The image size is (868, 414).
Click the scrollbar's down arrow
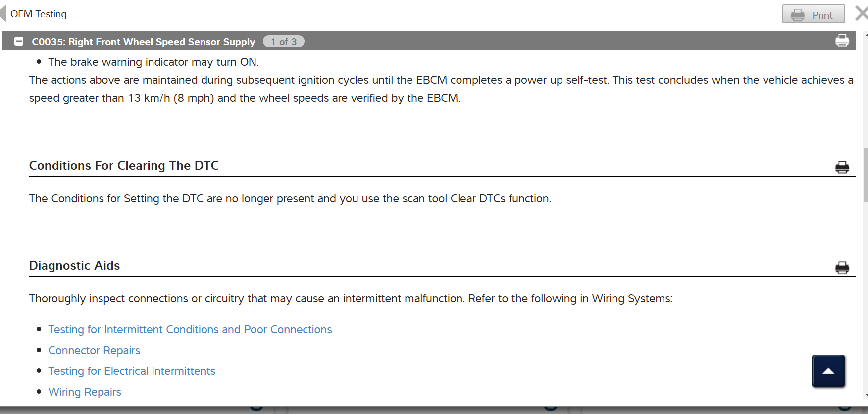tap(866, 395)
